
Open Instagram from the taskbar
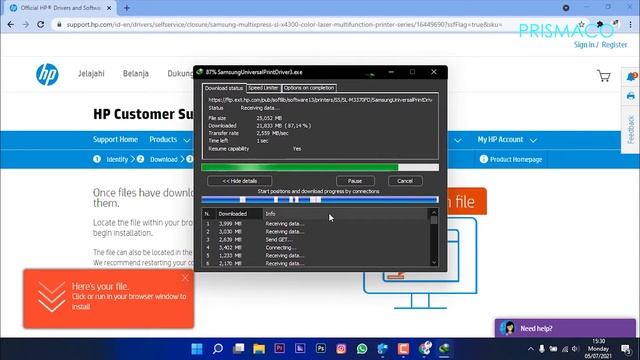(341, 349)
